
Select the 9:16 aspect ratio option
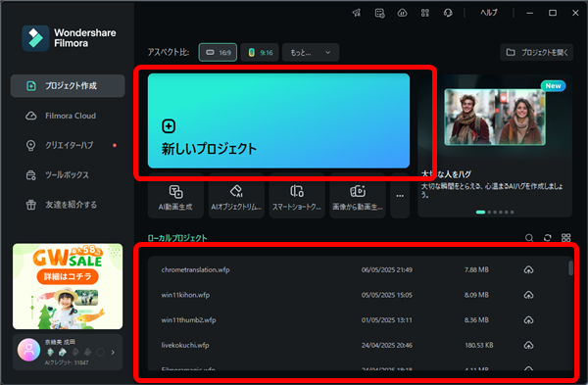pyautogui.click(x=261, y=52)
